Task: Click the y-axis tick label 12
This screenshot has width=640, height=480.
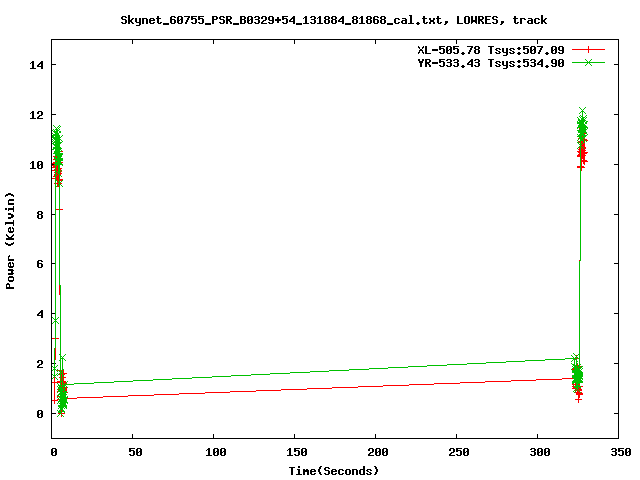Action: [36, 115]
